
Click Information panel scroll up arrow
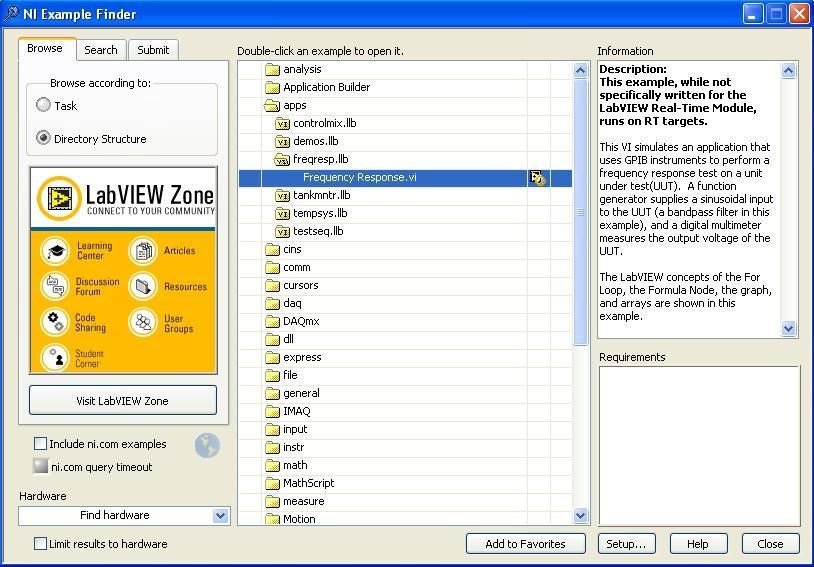click(789, 70)
